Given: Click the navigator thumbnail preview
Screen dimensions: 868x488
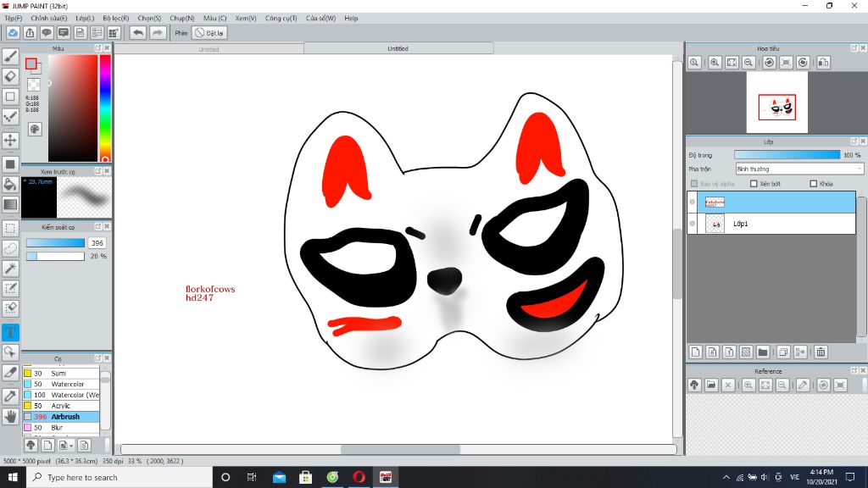Looking at the screenshot, I should 776,103.
